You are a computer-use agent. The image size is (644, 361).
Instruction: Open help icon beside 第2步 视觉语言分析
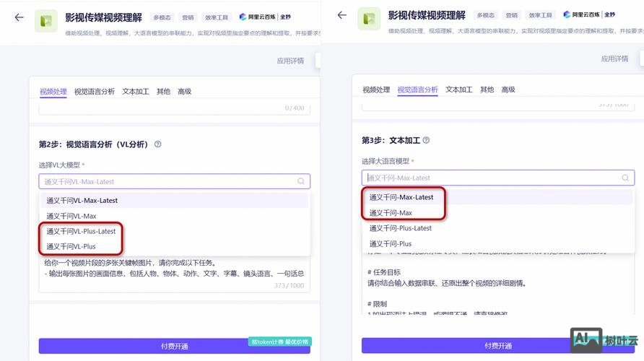click(157, 144)
